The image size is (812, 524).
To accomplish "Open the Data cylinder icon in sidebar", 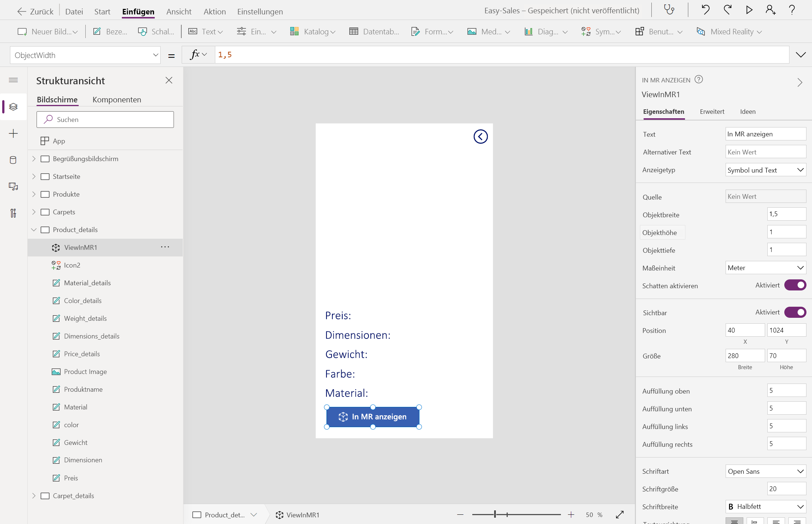I will tap(13, 160).
